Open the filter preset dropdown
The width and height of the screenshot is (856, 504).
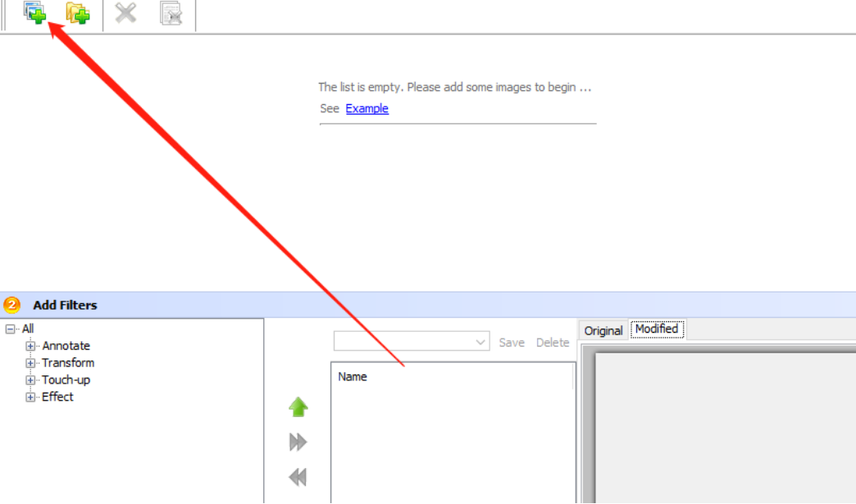tap(412, 342)
